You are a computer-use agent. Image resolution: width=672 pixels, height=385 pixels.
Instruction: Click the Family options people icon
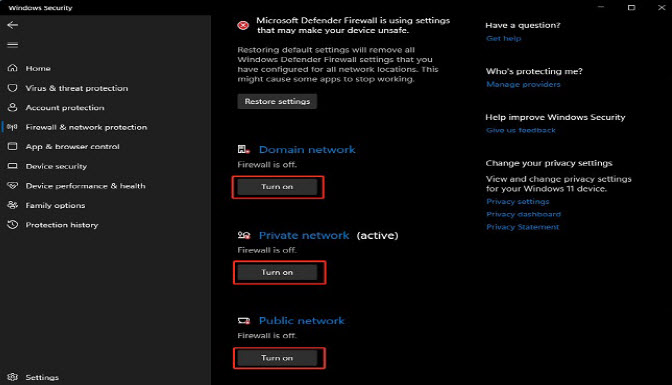pos(12,205)
